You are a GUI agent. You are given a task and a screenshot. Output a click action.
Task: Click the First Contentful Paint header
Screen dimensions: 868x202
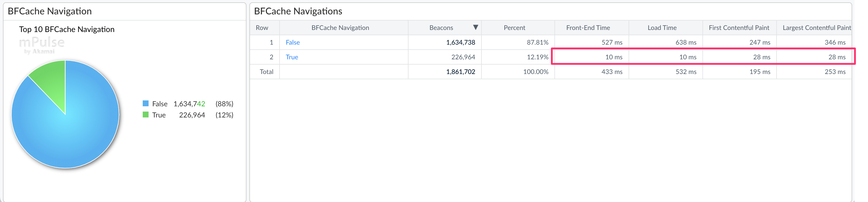click(x=738, y=28)
